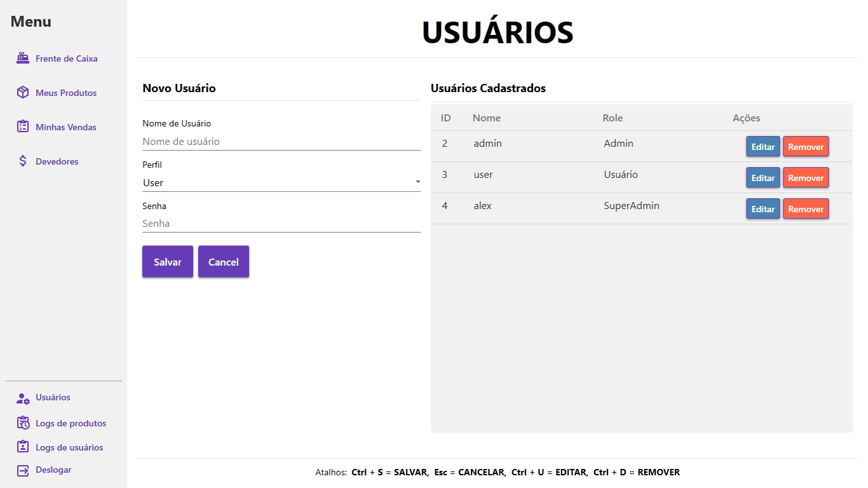The height and width of the screenshot is (488, 868).
Task: Focus the Nome de usuário input field
Action: point(281,142)
